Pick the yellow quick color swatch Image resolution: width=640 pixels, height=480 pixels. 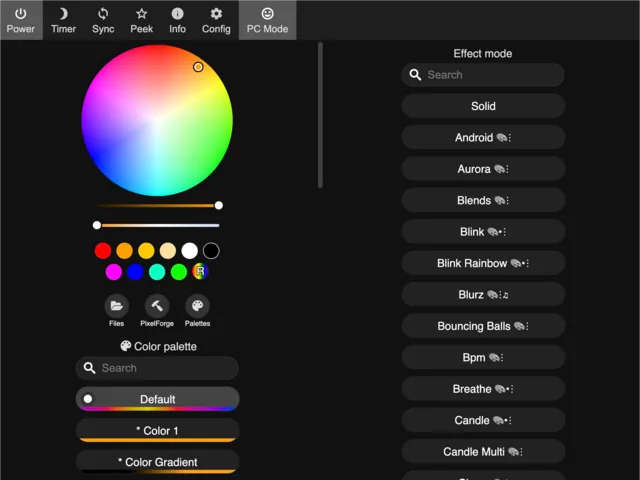point(146,251)
